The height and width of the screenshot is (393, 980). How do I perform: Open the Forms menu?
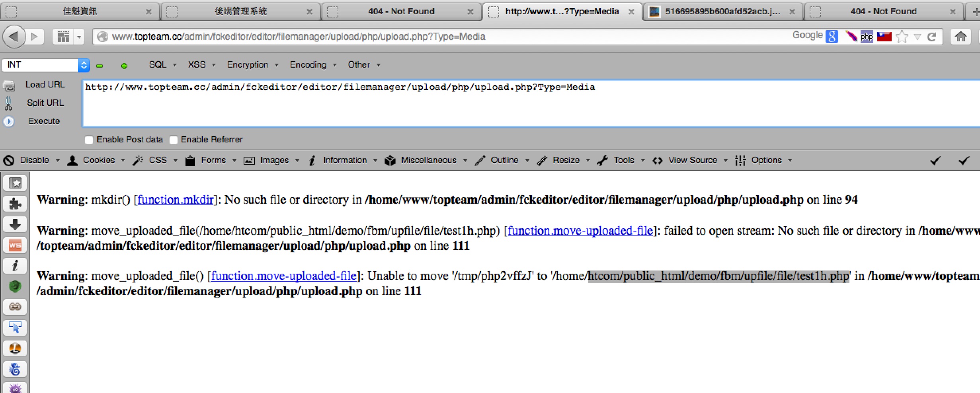(211, 160)
